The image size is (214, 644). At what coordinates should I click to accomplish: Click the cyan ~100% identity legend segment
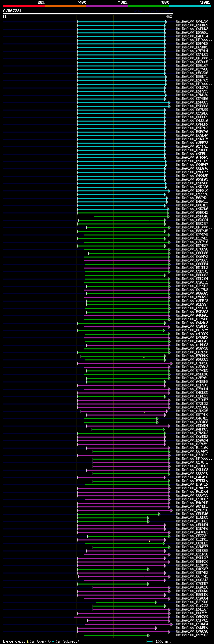tap(190, 6)
